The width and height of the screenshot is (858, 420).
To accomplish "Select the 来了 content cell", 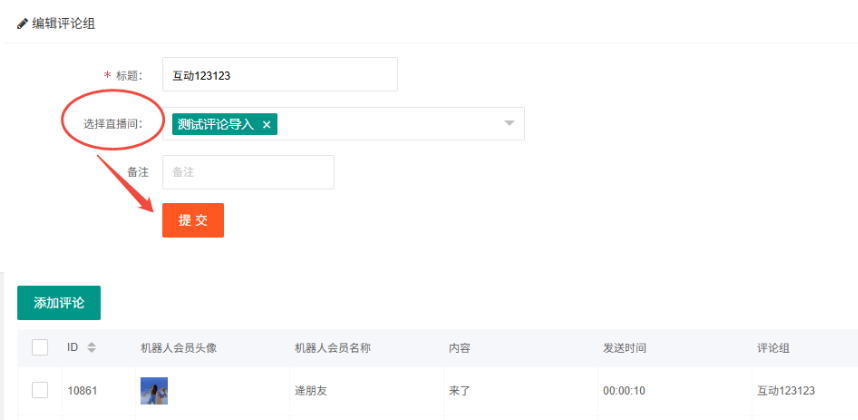I will (x=459, y=390).
